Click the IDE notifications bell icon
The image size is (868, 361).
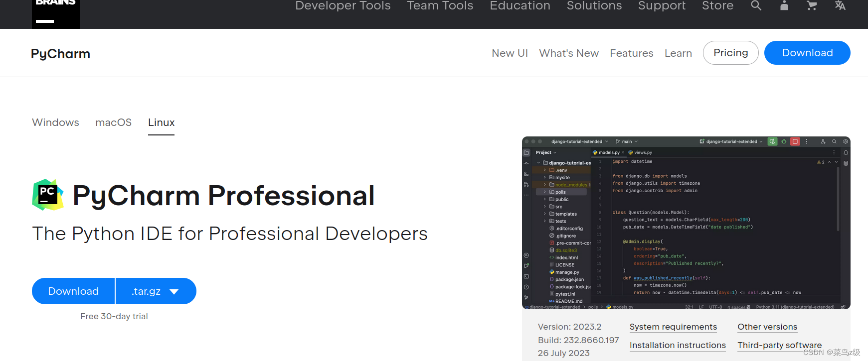846,153
